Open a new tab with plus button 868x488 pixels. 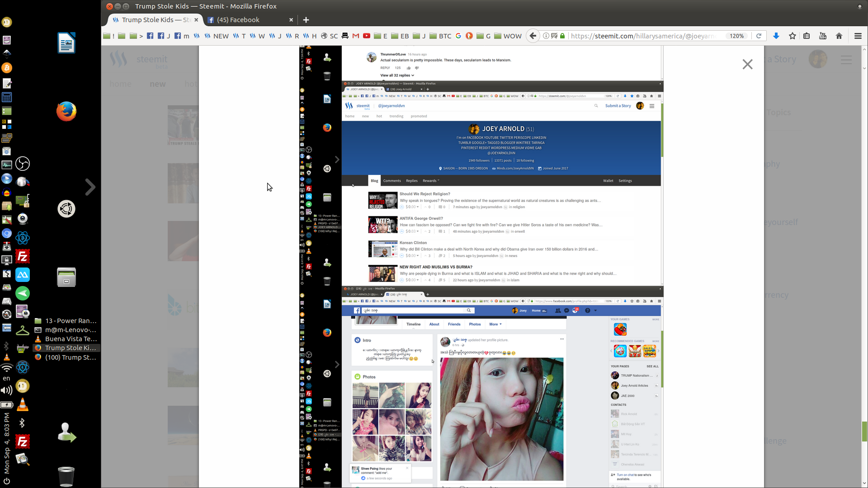tap(306, 20)
